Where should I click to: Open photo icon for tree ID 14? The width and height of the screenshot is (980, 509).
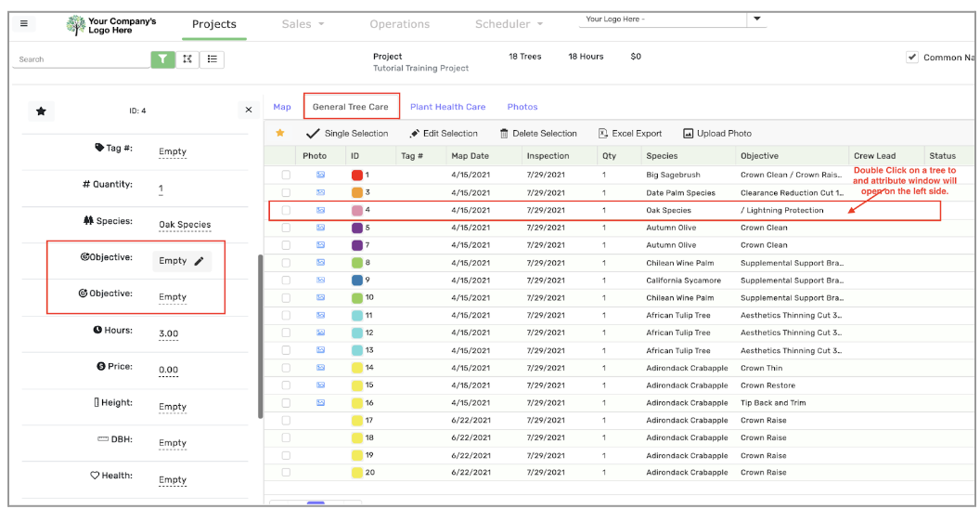pos(320,368)
